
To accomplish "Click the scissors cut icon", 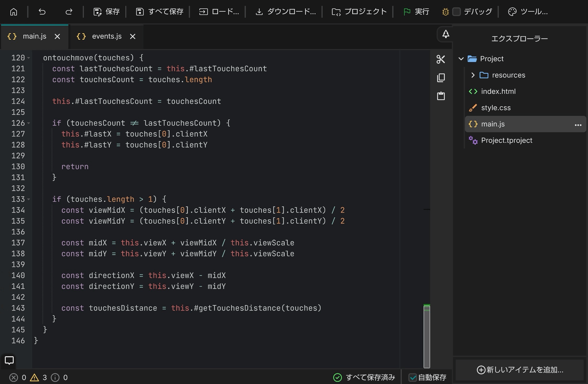I will [x=441, y=59].
